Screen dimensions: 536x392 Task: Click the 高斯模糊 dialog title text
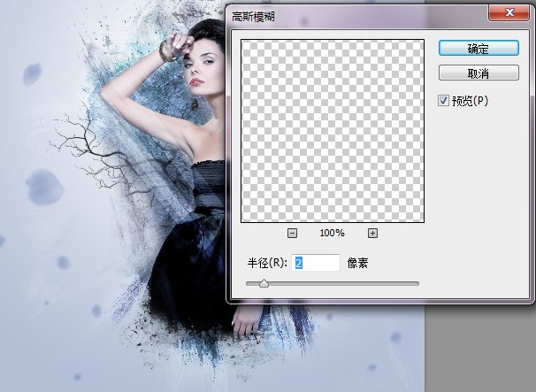(253, 17)
